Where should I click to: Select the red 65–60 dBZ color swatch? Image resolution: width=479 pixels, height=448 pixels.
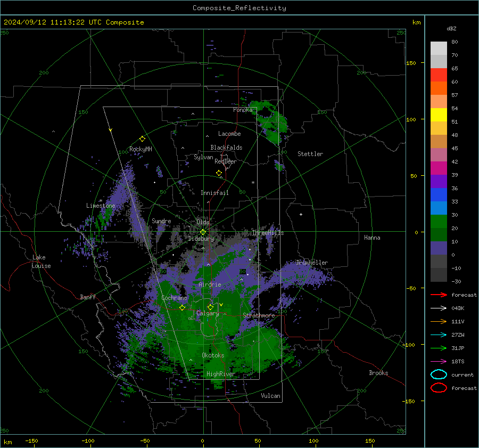(x=439, y=75)
